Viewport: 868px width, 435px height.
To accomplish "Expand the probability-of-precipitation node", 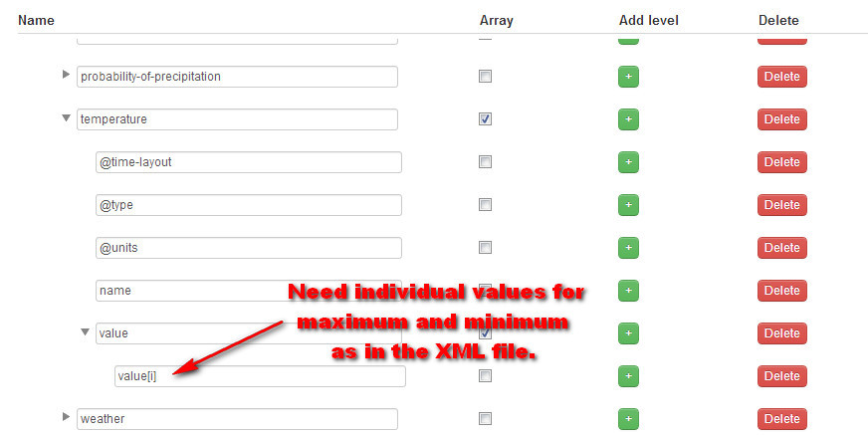I will (67, 76).
